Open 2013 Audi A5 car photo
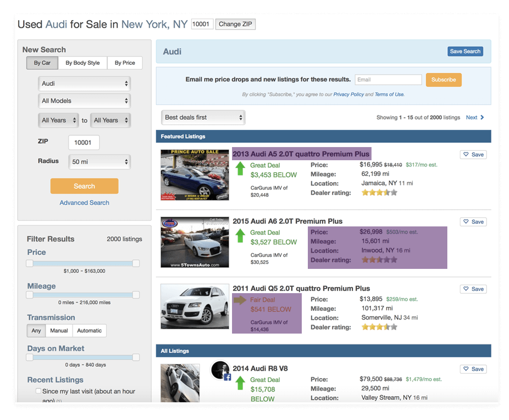 (195, 175)
